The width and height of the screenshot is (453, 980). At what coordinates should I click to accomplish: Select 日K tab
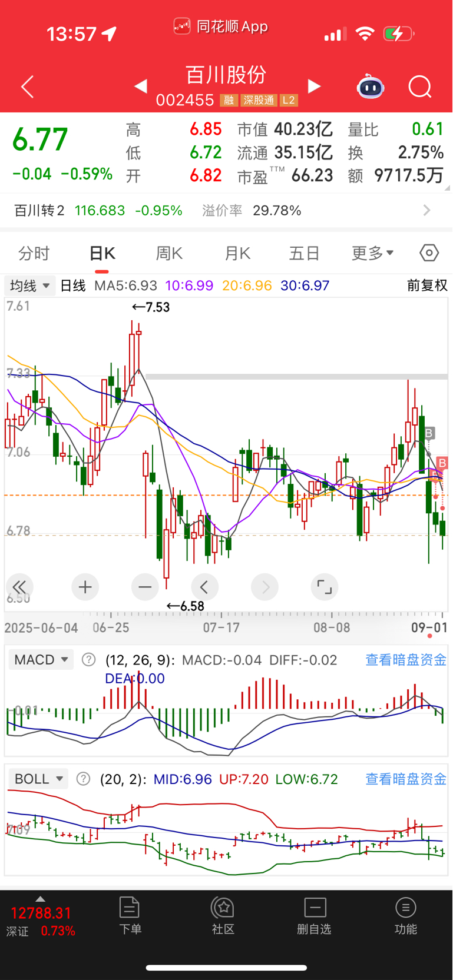(x=102, y=253)
